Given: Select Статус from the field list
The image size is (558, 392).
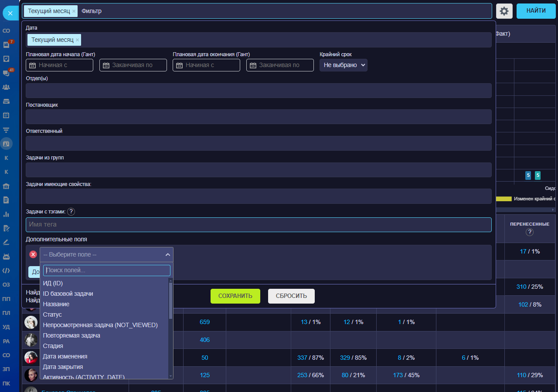Looking at the screenshot, I should (x=52, y=314).
